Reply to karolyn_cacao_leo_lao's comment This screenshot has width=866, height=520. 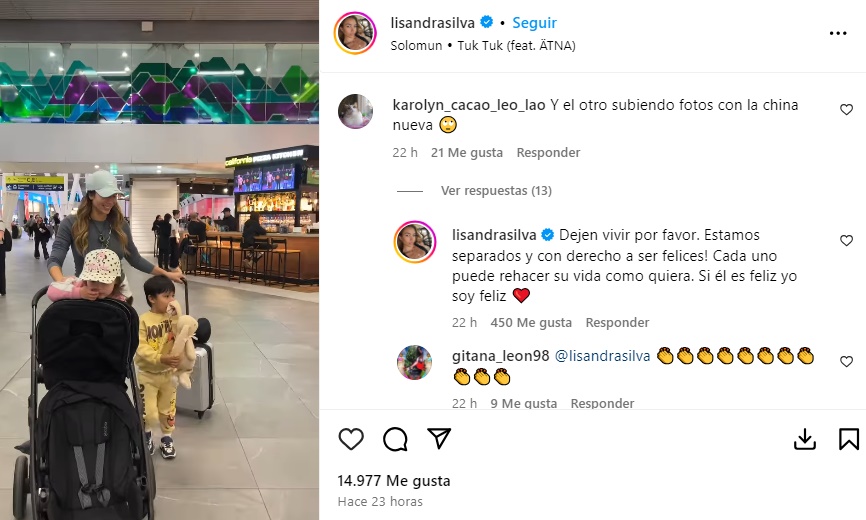[x=548, y=153]
